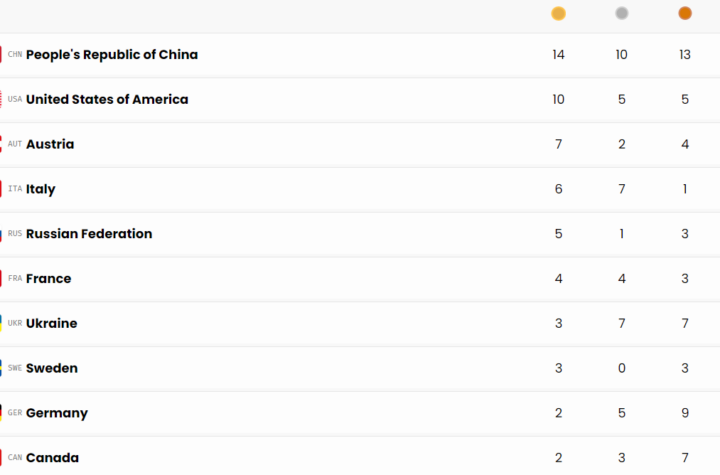Click the silver medal column icon
Viewport: 720px width, 475px height.
pyautogui.click(x=622, y=13)
